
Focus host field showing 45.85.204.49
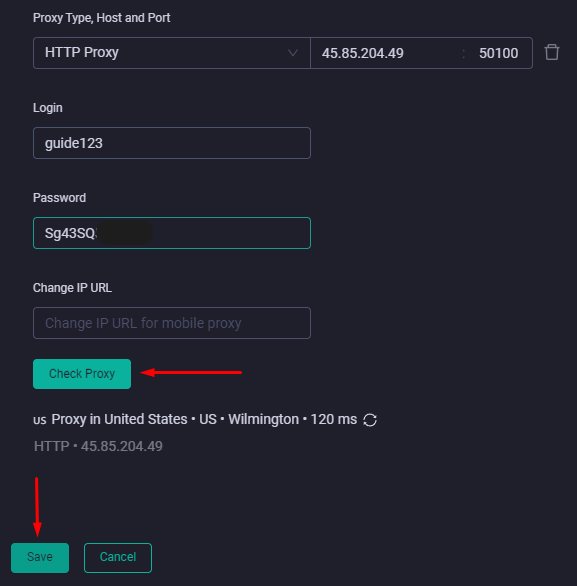click(x=386, y=53)
